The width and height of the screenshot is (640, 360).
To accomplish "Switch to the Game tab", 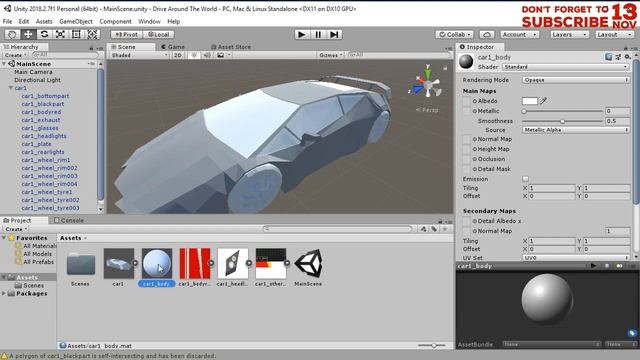I will [x=173, y=47].
